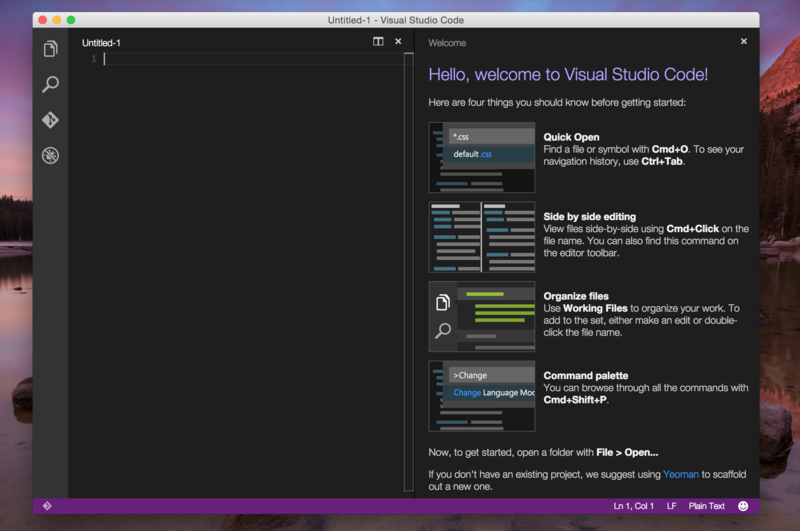The width and height of the screenshot is (800, 531).
Task: Close the Untitled-1 editor
Action: [398, 41]
